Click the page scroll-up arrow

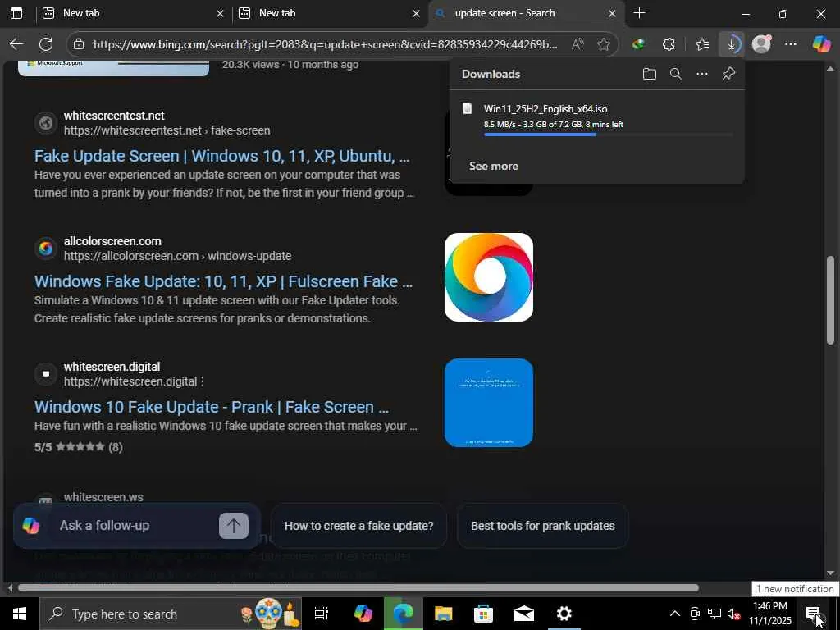pyautogui.click(x=830, y=69)
